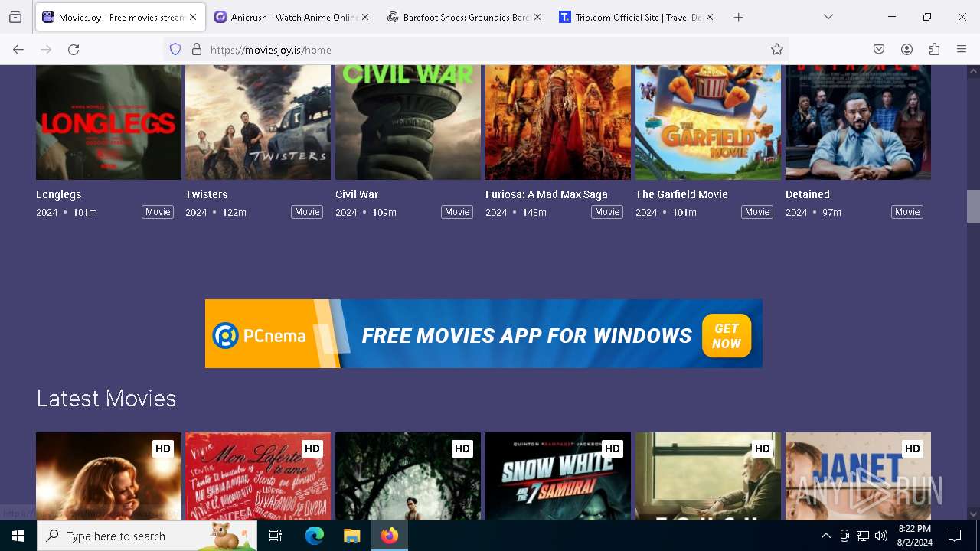Launch Microsoft Edge from taskbar
The height and width of the screenshot is (551, 980).
(x=315, y=536)
